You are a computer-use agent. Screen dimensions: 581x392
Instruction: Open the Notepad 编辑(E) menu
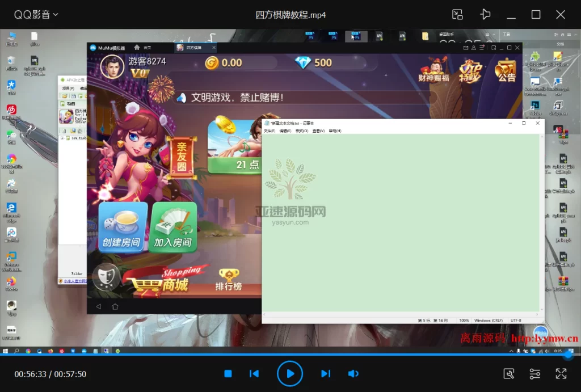(285, 131)
